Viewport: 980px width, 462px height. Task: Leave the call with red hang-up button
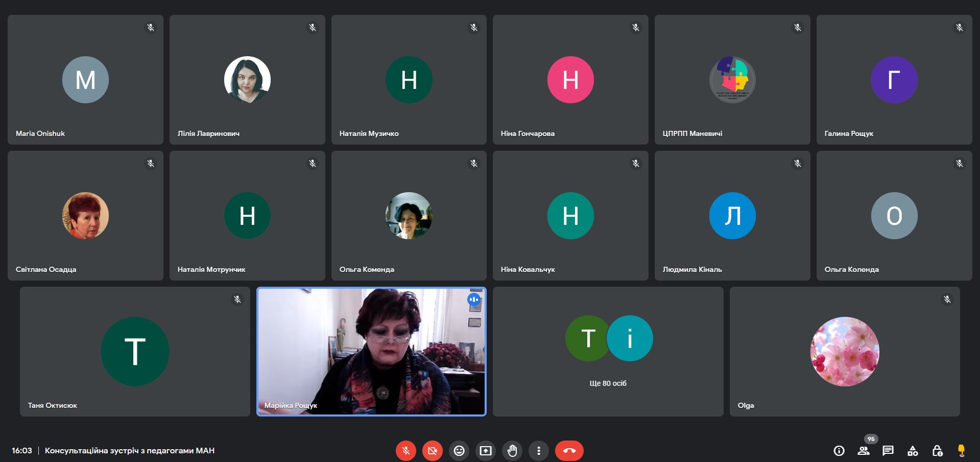[569, 451]
